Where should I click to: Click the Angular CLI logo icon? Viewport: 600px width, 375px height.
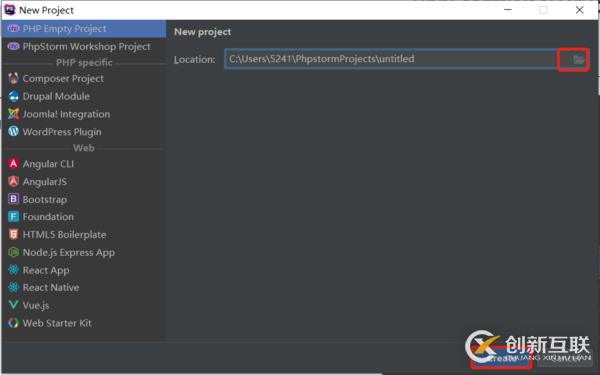pos(13,164)
